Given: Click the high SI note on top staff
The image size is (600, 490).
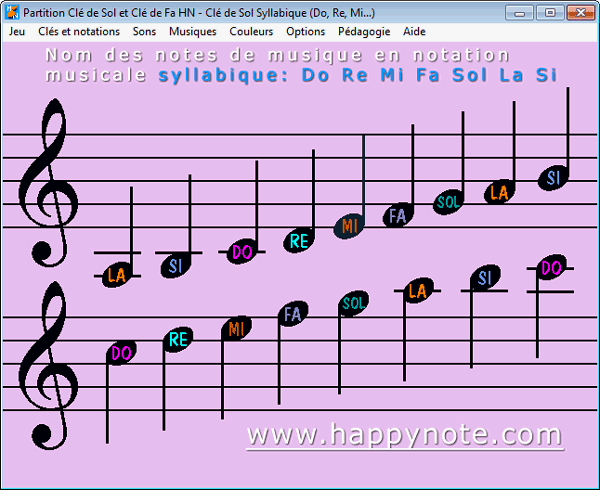Looking at the screenshot, I should point(553,178).
